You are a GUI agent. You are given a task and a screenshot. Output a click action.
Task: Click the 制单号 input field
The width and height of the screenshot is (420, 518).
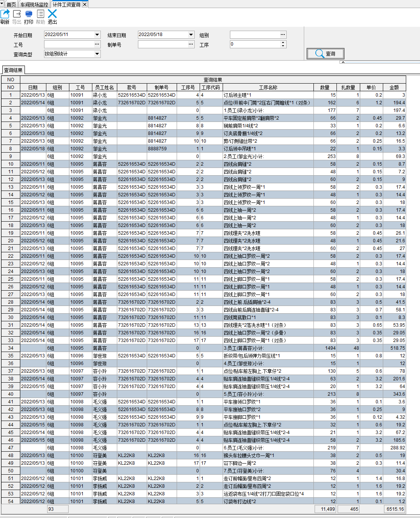coord(163,44)
